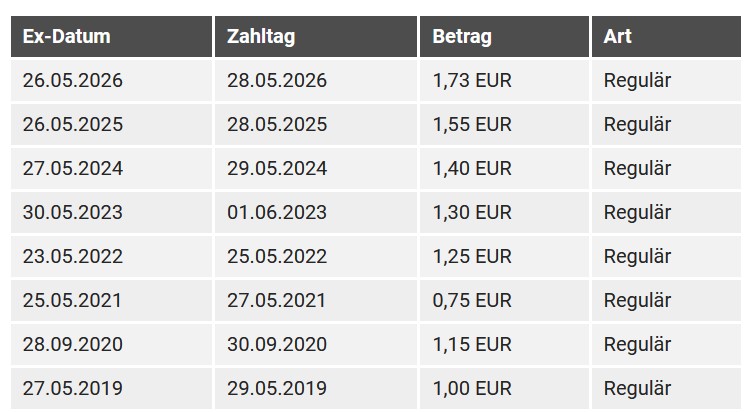The width and height of the screenshot is (750, 413).
Task: Click the 1,55 EUR amount cell
Action: [x=504, y=124]
